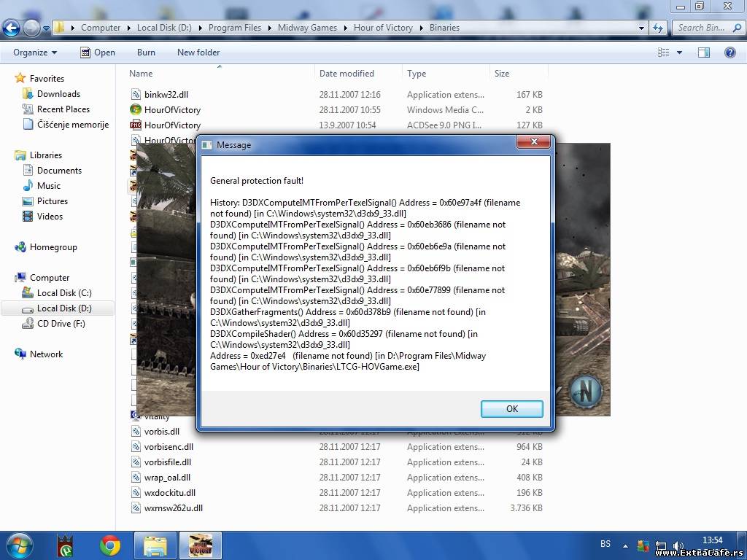The width and height of the screenshot is (747, 560).
Task: Click the Homegroup icon in navigation pane
Action: pyautogui.click(x=20, y=247)
